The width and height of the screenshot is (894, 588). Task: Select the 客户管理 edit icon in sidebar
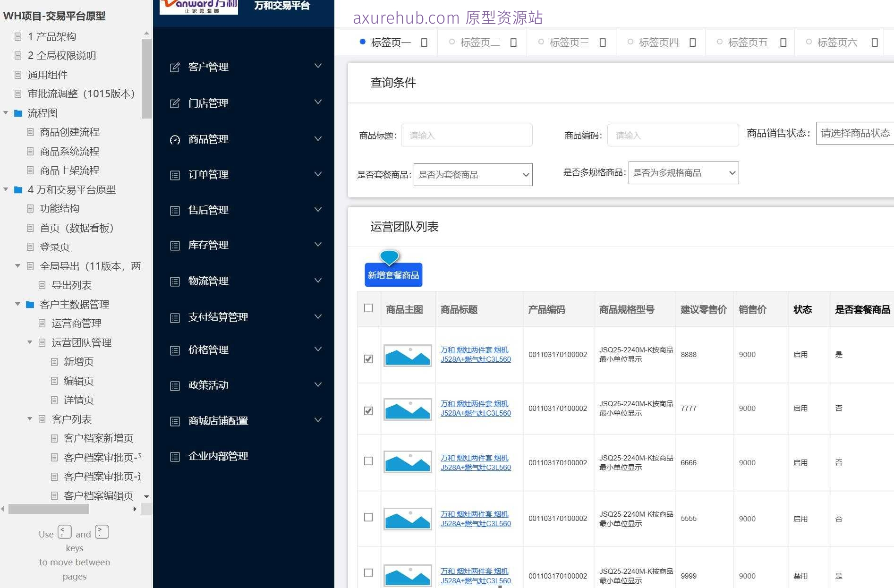(174, 66)
